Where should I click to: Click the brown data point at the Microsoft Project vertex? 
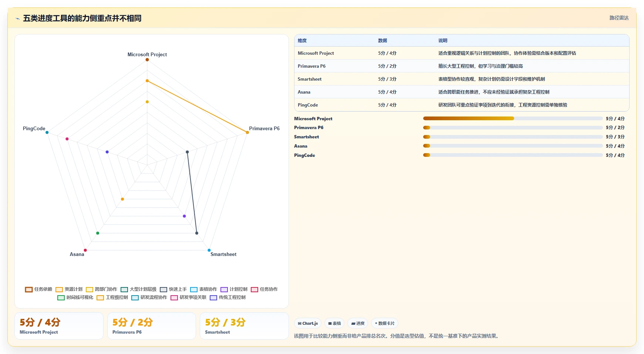(x=147, y=60)
